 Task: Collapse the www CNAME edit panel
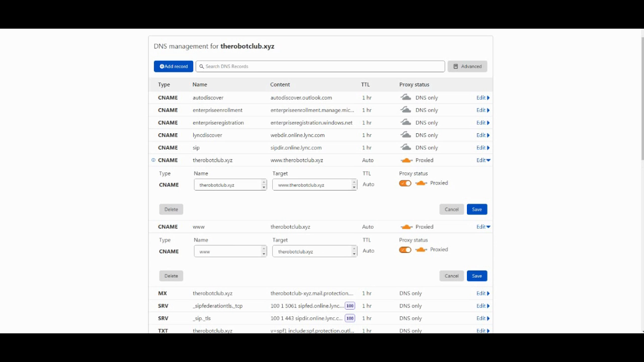[x=483, y=227]
